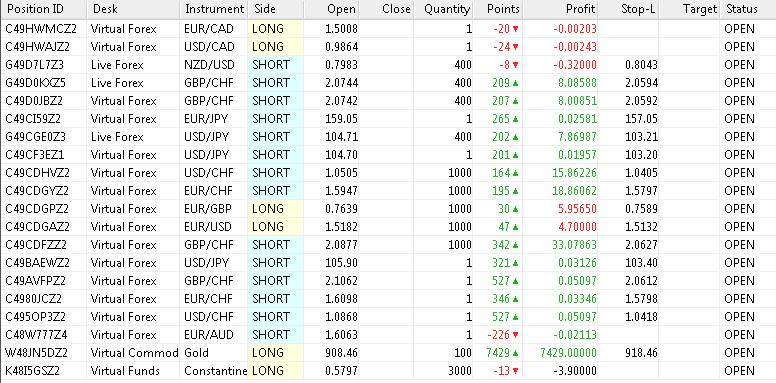Select position C4980JCZ2
The width and height of the screenshot is (776, 383).
point(34,299)
